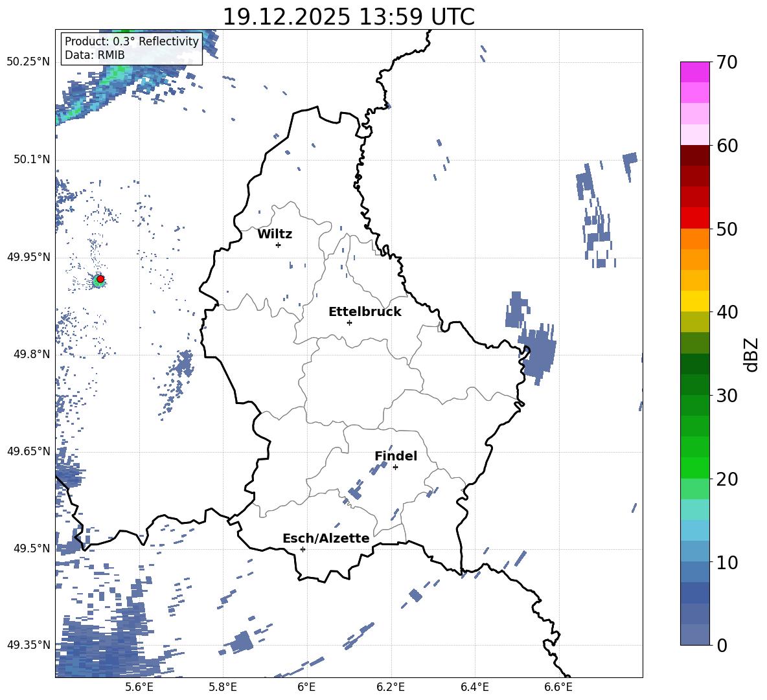The height and width of the screenshot is (700, 767).
Task: Click the light blue colorbar segment above 10
Action: (x=694, y=551)
